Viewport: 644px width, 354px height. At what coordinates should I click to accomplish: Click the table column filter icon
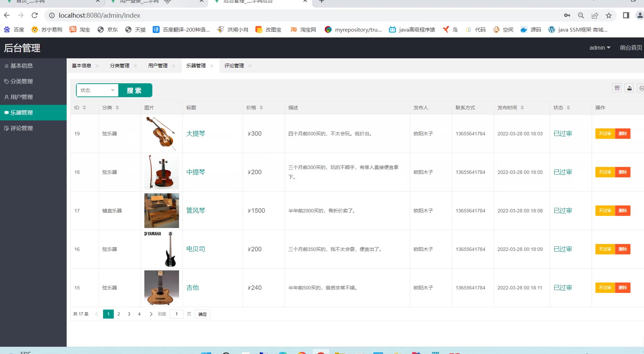coord(617,88)
